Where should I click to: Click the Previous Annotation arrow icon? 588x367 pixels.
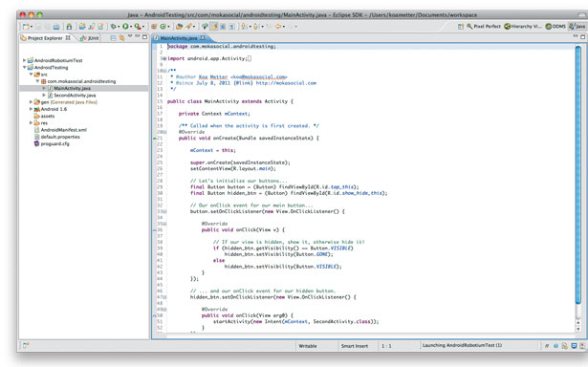(x=256, y=27)
